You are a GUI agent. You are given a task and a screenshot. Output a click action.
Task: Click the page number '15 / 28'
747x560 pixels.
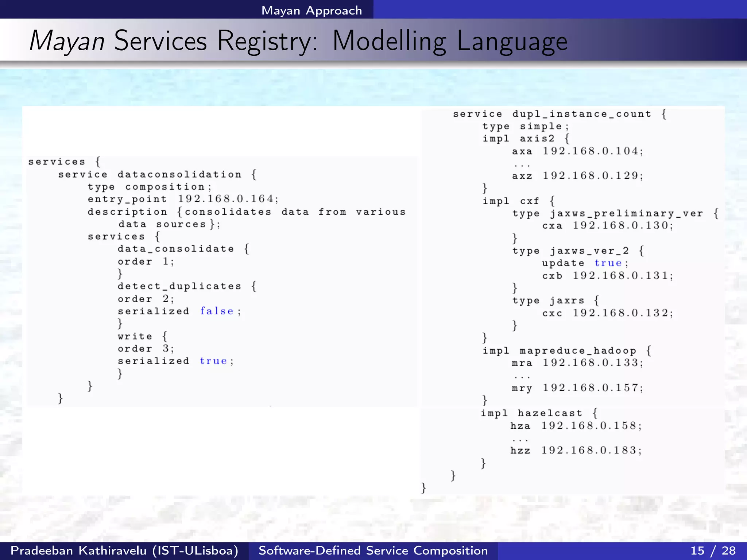click(x=713, y=551)
